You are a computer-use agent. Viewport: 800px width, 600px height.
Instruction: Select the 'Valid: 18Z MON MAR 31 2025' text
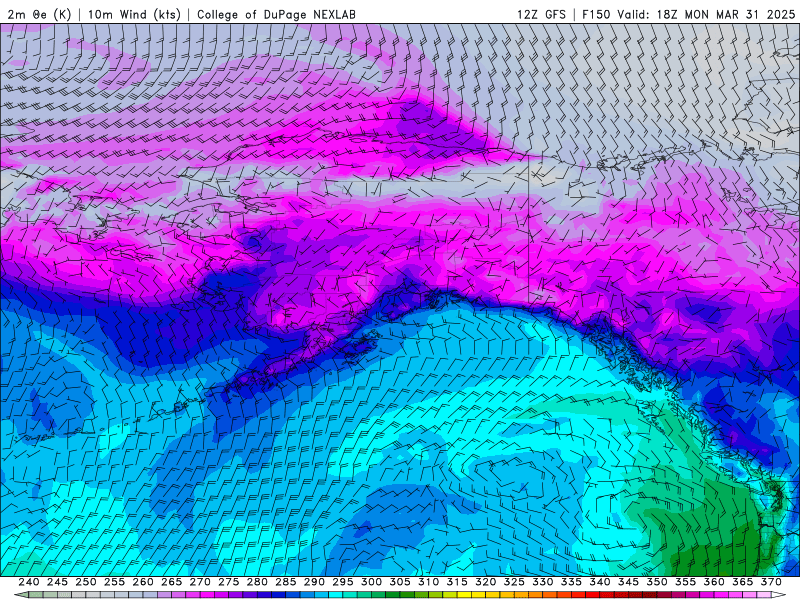pos(706,14)
